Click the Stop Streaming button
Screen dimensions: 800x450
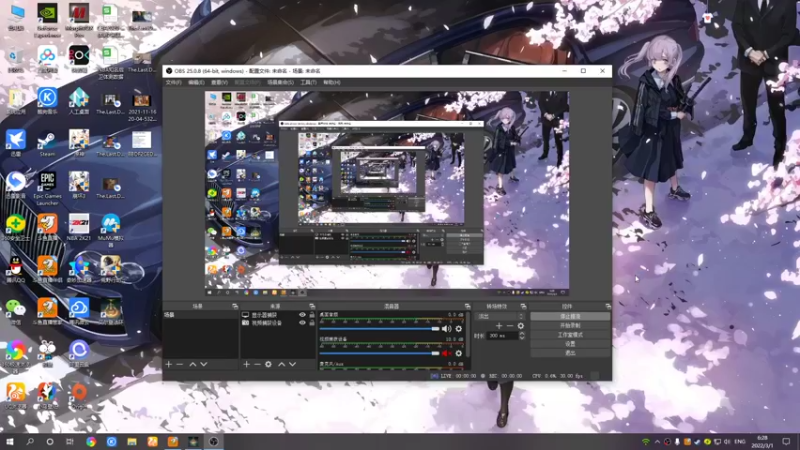570,316
